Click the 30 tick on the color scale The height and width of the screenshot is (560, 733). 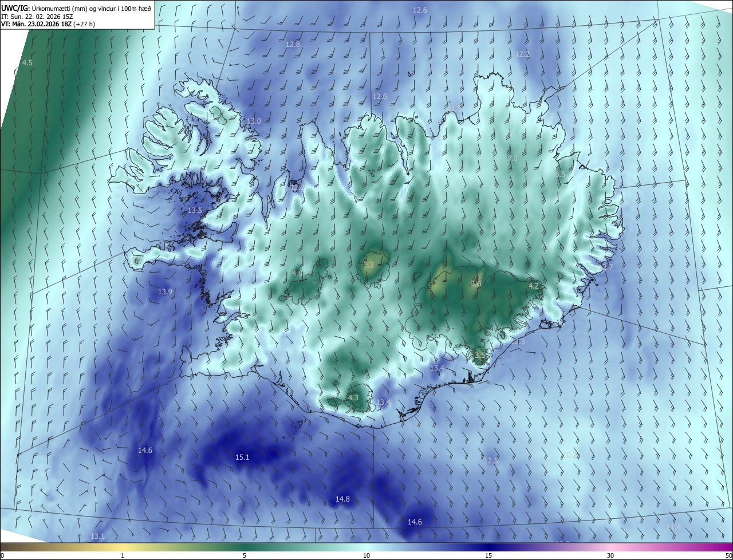coord(610,555)
